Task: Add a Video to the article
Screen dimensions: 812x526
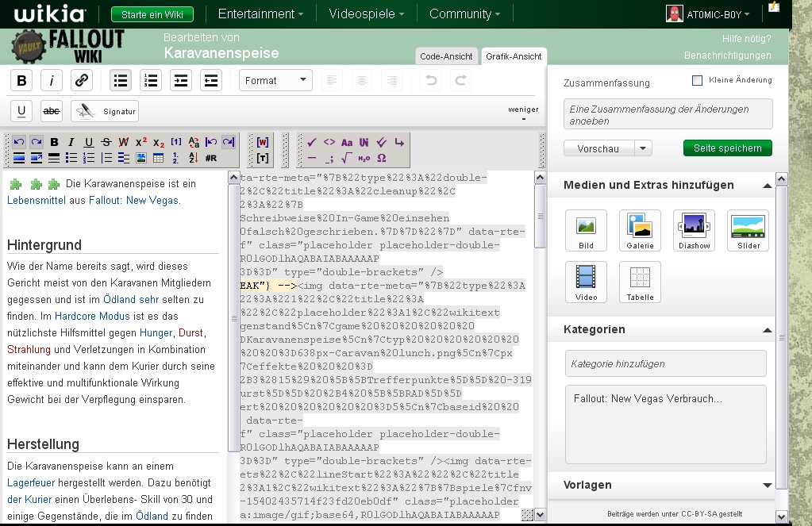Action: [x=586, y=282]
